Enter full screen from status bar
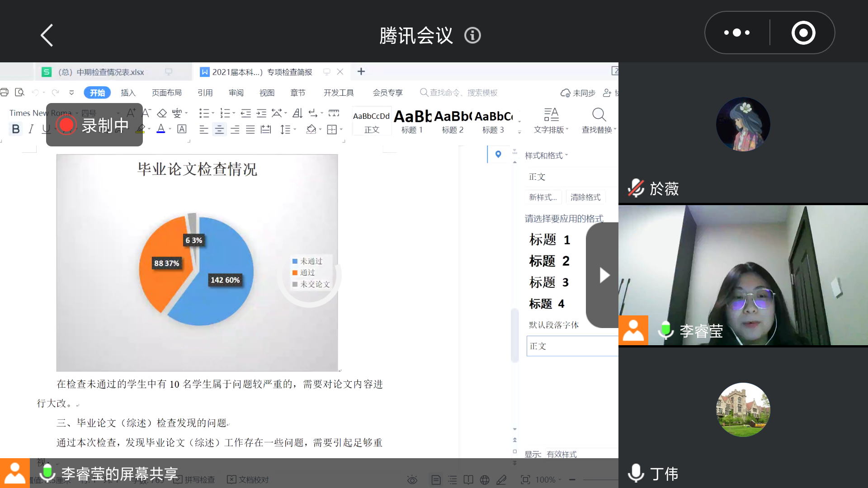 coord(525,480)
